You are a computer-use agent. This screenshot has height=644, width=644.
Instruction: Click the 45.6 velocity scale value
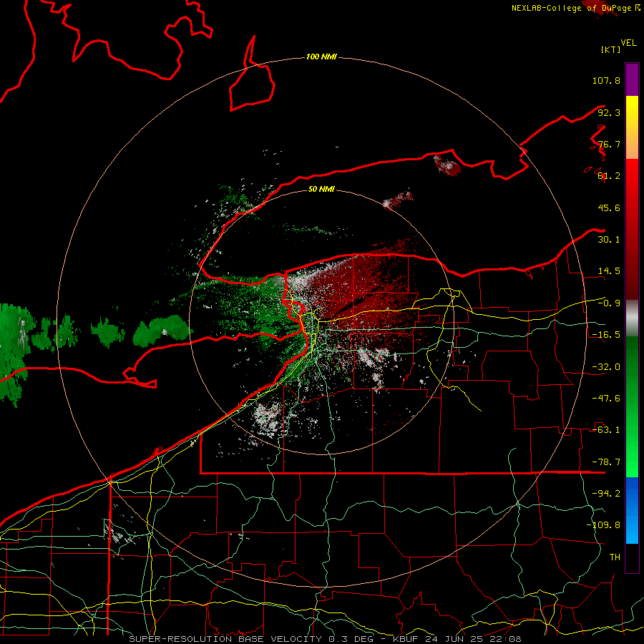coord(609,208)
